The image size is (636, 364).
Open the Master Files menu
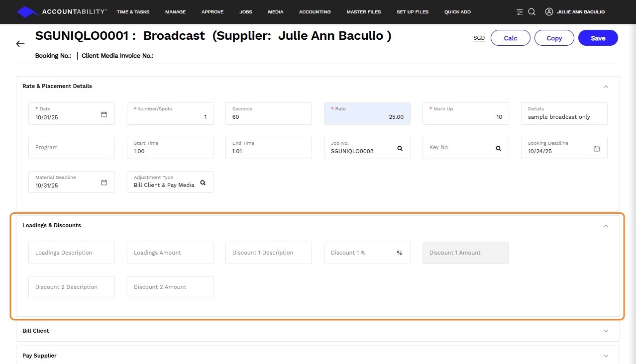tap(363, 12)
